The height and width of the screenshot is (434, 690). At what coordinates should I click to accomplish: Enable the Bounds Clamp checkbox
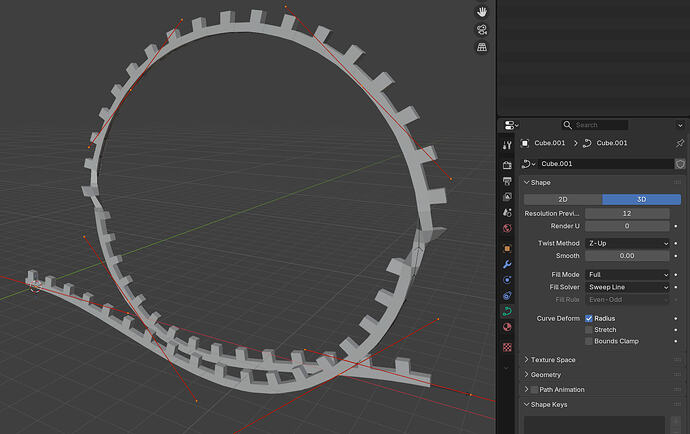click(588, 341)
